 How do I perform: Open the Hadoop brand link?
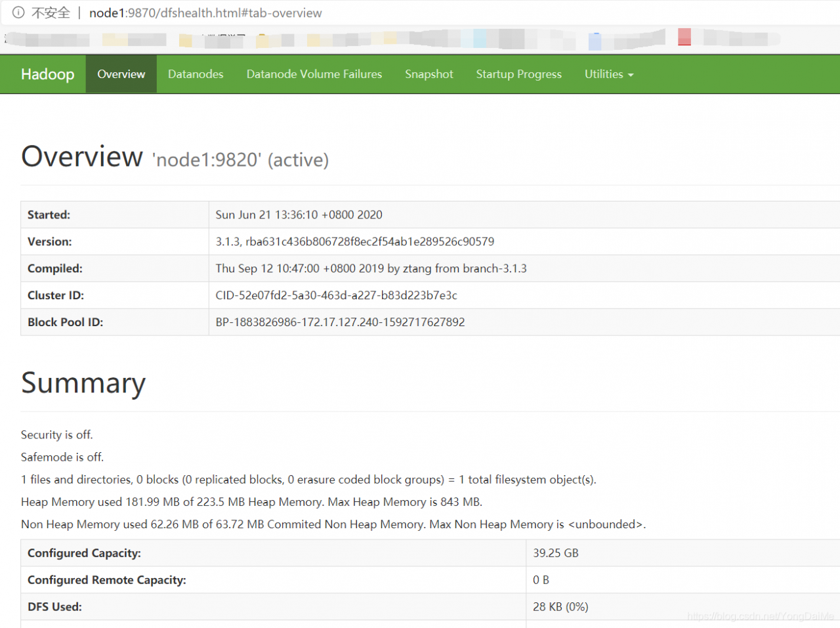point(47,74)
